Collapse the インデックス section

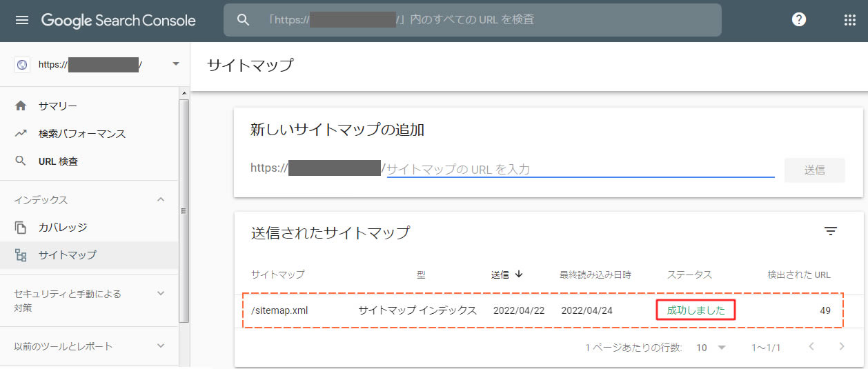[x=161, y=199]
